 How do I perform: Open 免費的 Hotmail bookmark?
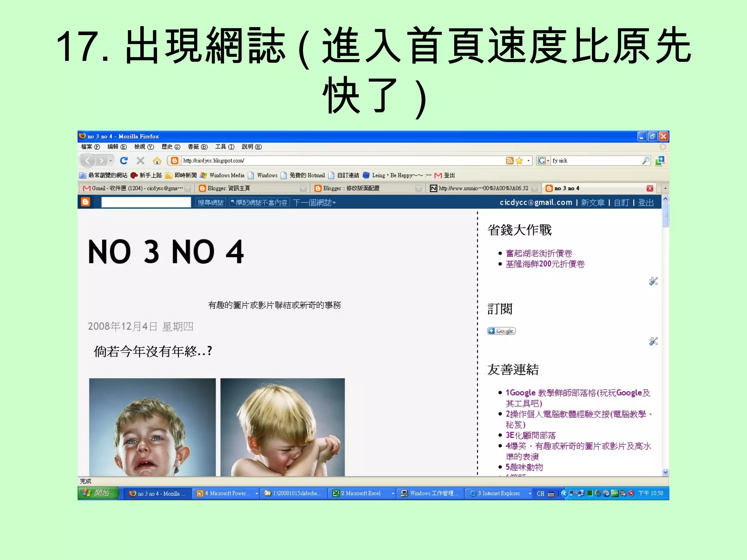303,175
